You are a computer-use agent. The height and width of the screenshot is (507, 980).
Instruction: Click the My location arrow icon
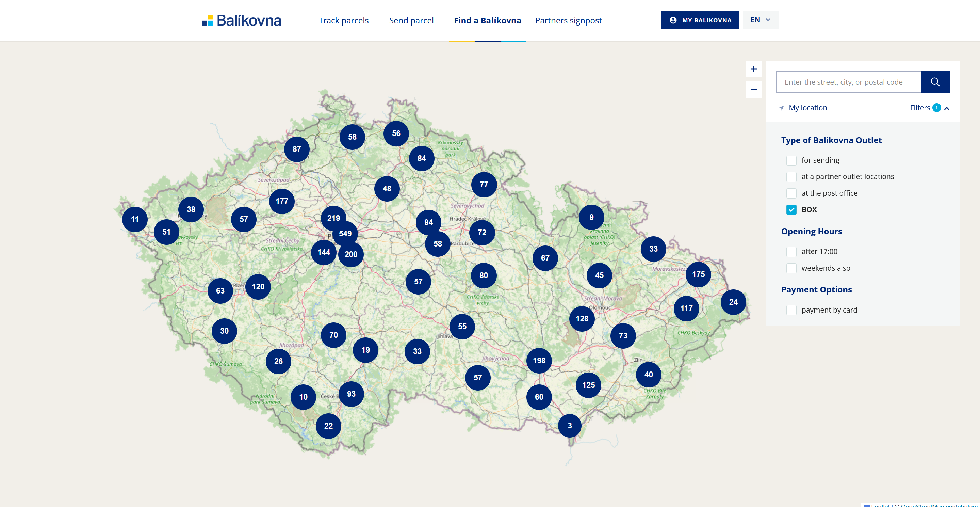(x=781, y=108)
